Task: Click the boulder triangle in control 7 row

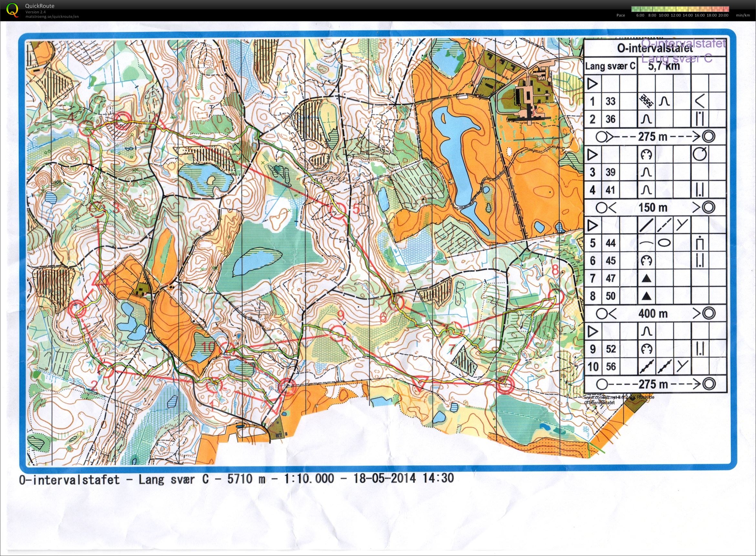Action: [x=646, y=278]
